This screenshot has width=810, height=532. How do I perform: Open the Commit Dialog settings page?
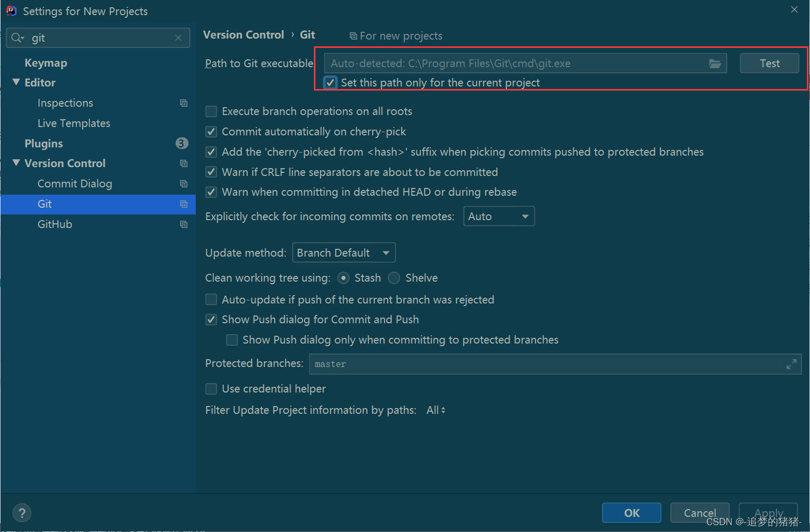coord(74,184)
